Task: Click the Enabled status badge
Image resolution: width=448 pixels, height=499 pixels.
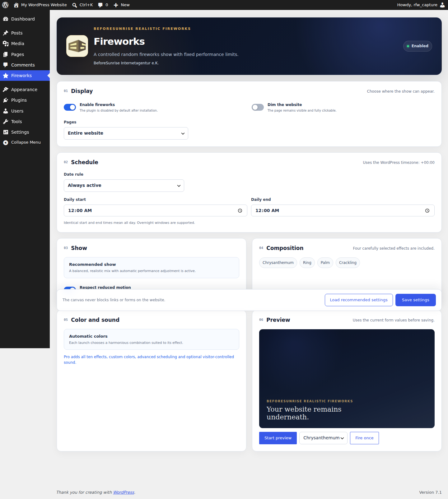Action: [418, 46]
